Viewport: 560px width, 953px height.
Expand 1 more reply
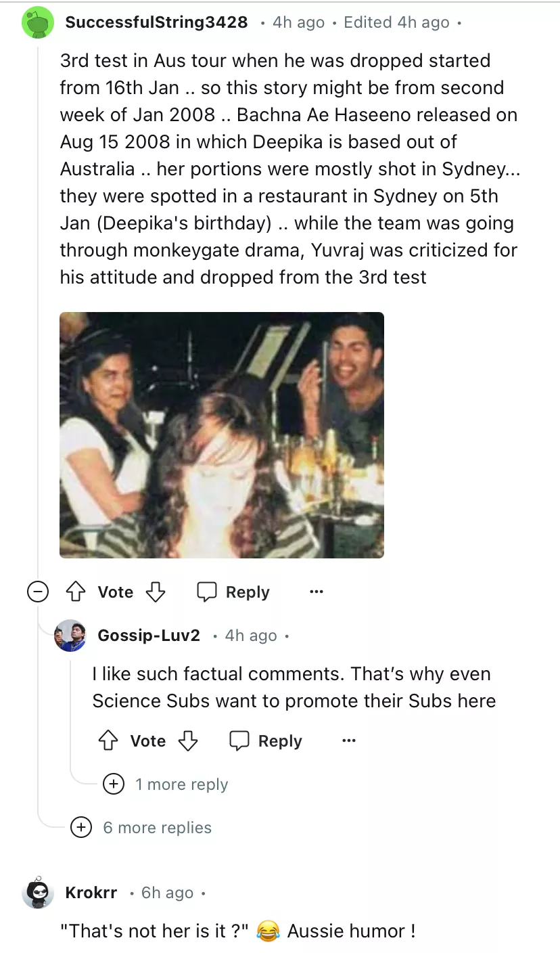(113, 784)
